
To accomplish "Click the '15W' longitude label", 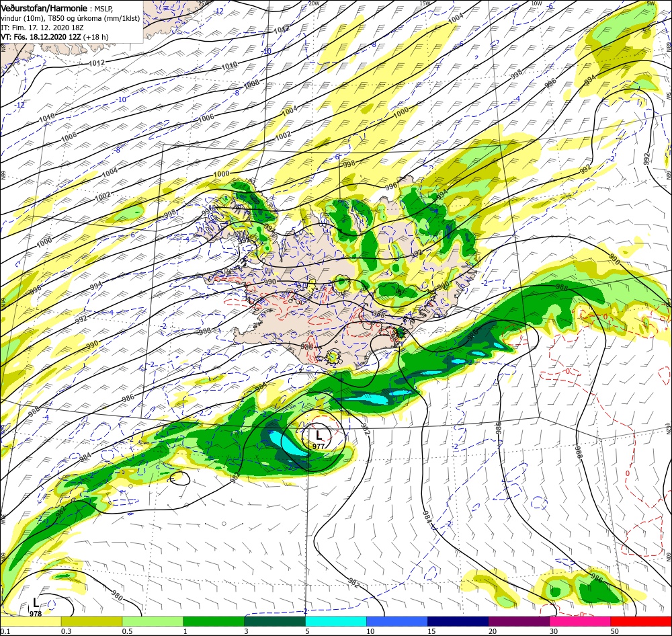I will click(x=425, y=3).
